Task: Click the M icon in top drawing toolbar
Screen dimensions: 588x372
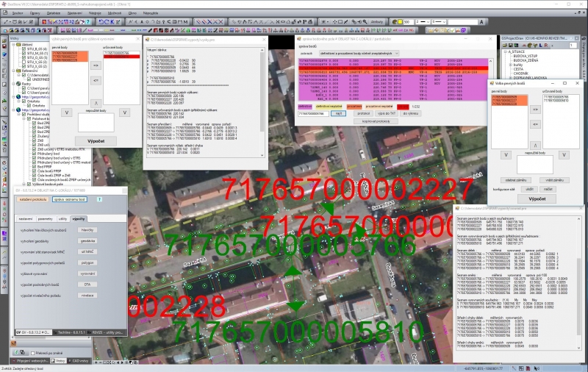Action: (185, 22)
